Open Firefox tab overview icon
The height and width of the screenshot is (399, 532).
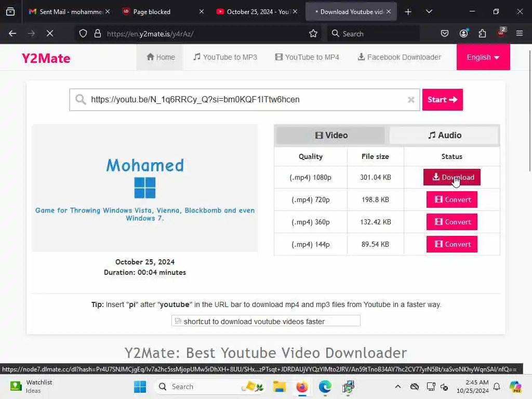pyautogui.click(x=10, y=11)
